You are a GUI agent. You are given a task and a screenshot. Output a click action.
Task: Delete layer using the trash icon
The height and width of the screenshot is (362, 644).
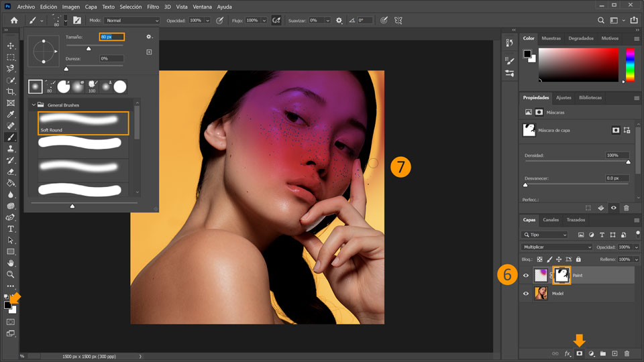[x=627, y=353]
